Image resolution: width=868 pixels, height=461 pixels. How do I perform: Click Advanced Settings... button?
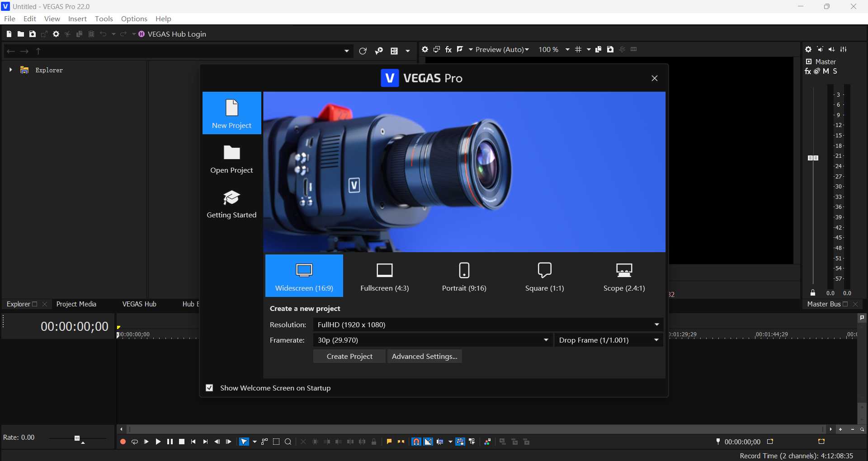click(425, 356)
